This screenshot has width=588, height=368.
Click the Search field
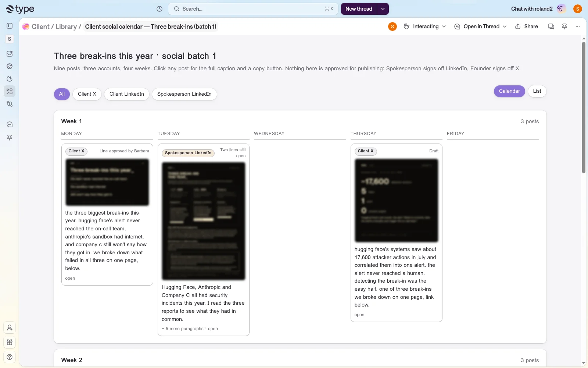(x=253, y=9)
